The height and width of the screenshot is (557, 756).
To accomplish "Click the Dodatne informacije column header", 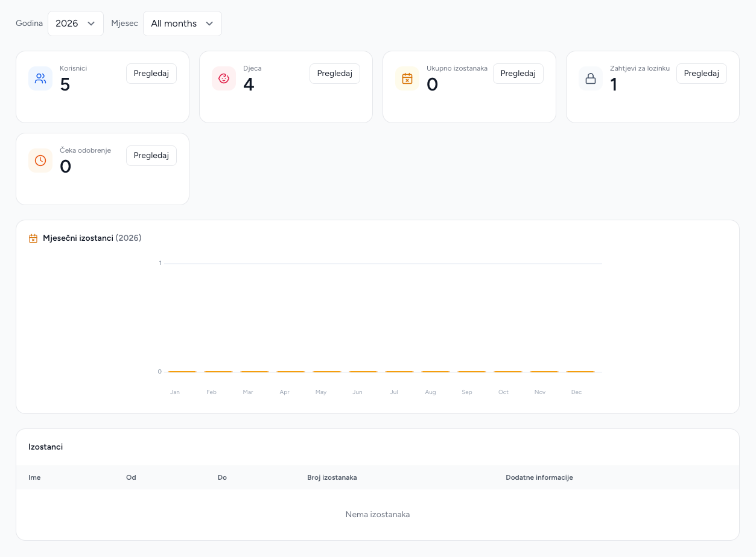I will (539, 477).
